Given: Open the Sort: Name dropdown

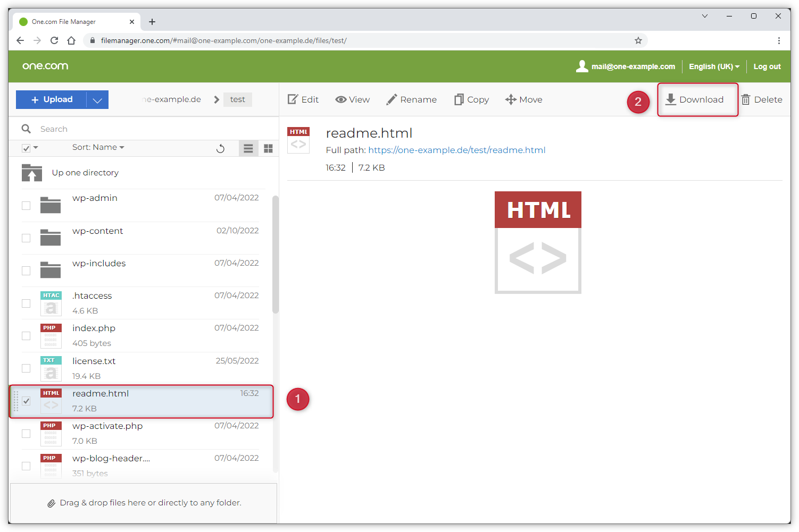Looking at the screenshot, I should pos(98,147).
